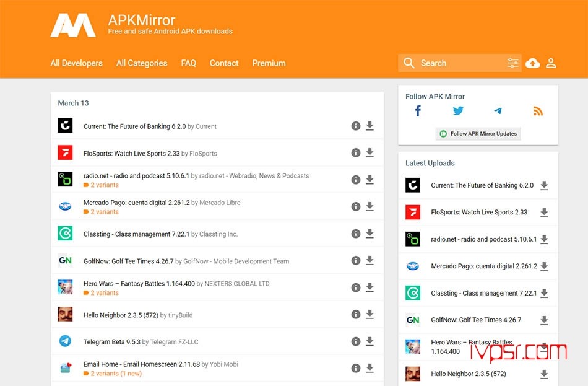Download GolfNow in Latest Uploads
The image size is (588, 386).
tap(544, 320)
